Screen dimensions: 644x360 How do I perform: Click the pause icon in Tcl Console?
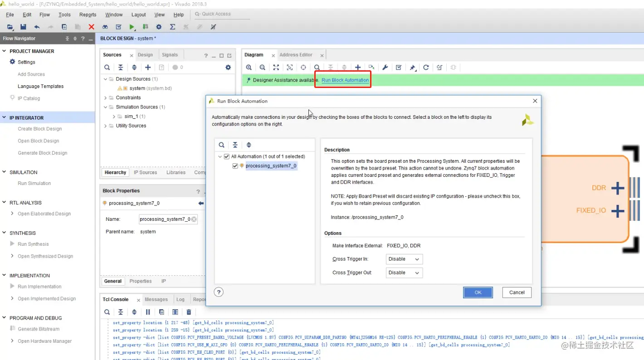148,312
